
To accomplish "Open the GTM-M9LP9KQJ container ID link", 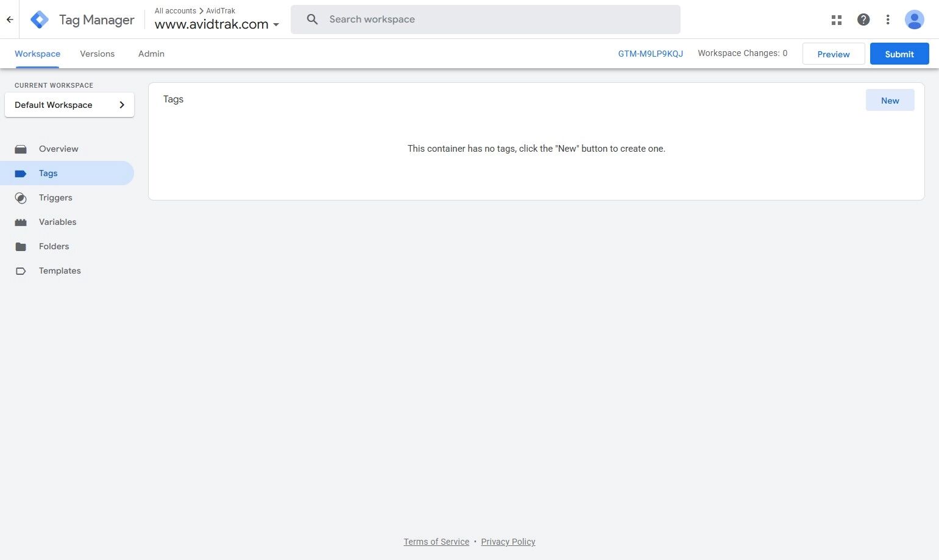I will pyautogui.click(x=650, y=54).
